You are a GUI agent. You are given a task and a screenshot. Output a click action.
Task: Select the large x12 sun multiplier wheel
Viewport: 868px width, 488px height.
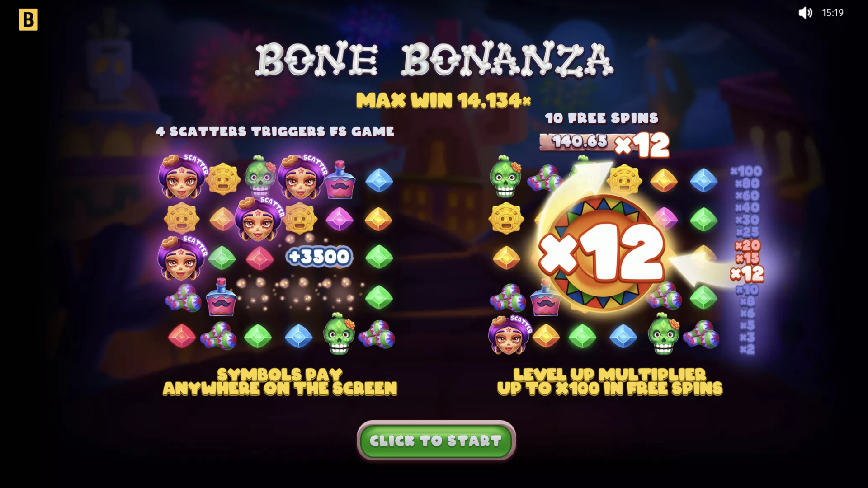pyautogui.click(x=601, y=253)
